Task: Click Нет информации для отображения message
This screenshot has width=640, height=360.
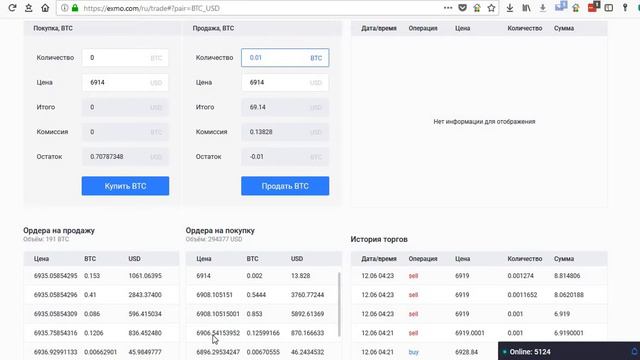Action: click(x=484, y=122)
